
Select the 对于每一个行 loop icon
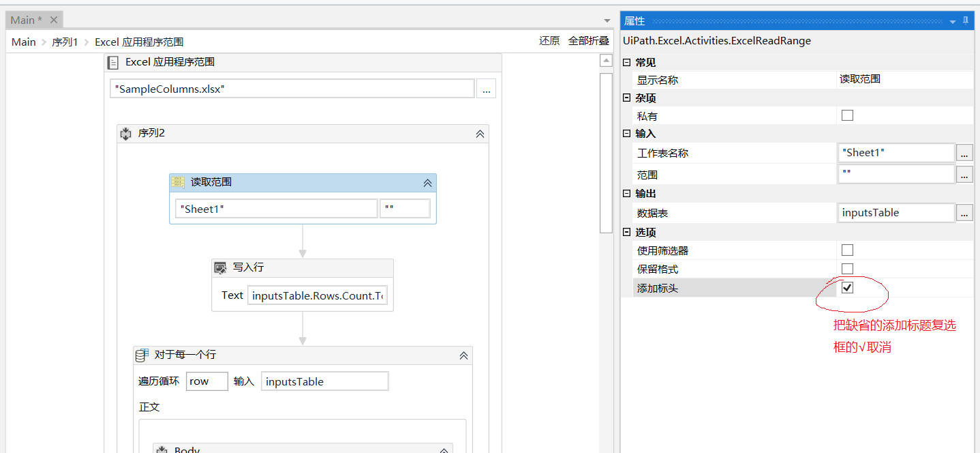point(142,355)
